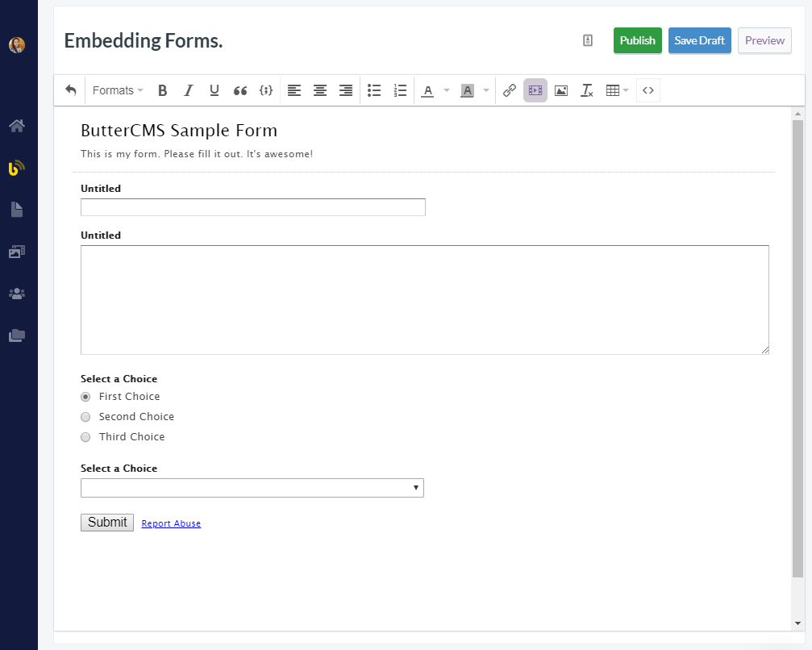Viewport: 812px width, 650px height.
Task: Insert a blockquote
Action: (239, 90)
